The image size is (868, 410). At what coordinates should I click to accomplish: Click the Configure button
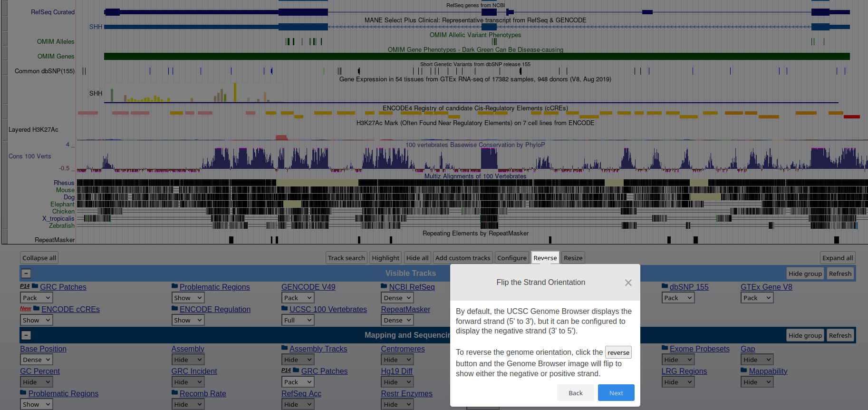[511, 258]
